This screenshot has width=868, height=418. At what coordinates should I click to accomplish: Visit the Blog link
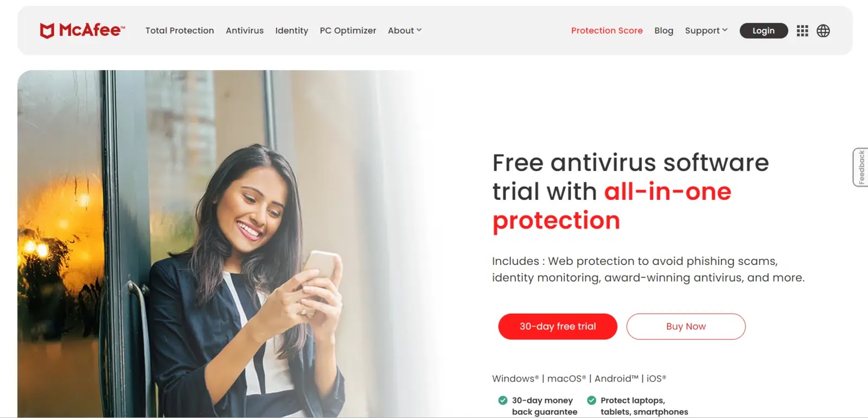(x=663, y=30)
